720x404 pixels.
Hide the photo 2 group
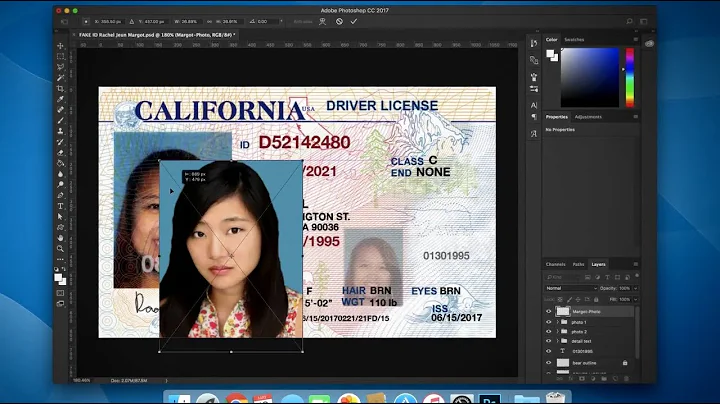[x=548, y=331]
